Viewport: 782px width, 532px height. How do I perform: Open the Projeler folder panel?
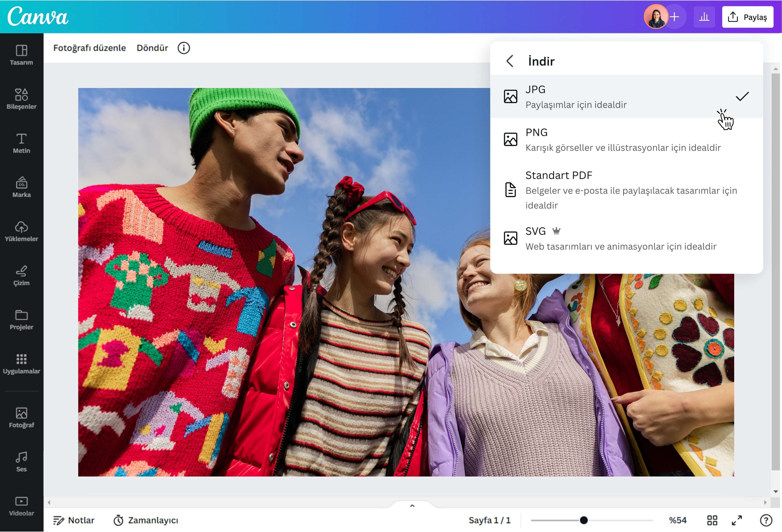(x=21, y=320)
